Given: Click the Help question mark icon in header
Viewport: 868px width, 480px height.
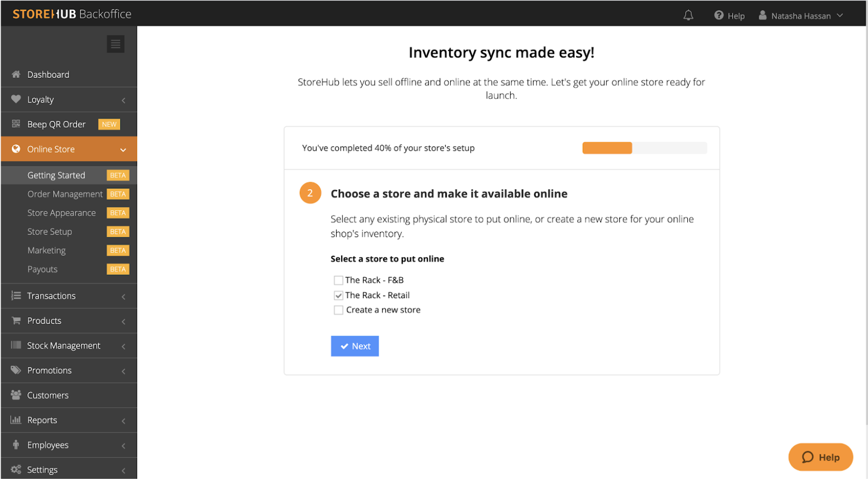Looking at the screenshot, I should tap(719, 16).
